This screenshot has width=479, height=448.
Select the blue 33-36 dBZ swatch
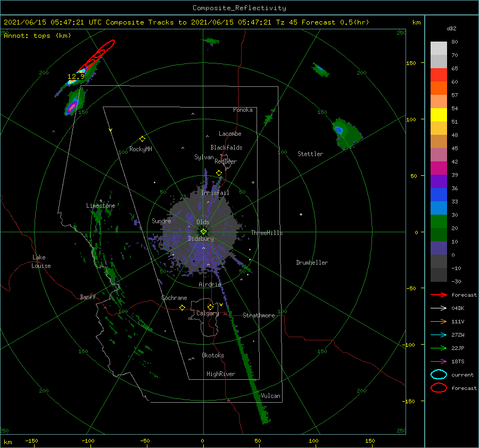point(439,194)
